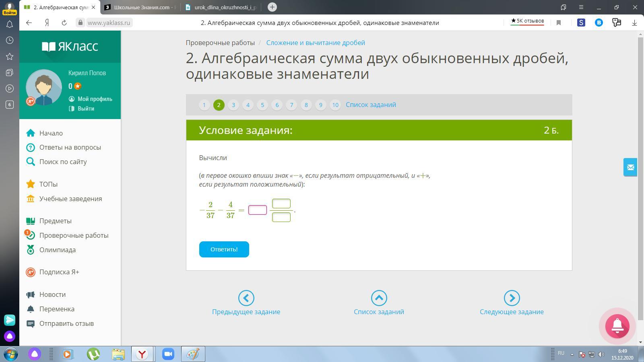Open Мой профиль link

(95, 99)
